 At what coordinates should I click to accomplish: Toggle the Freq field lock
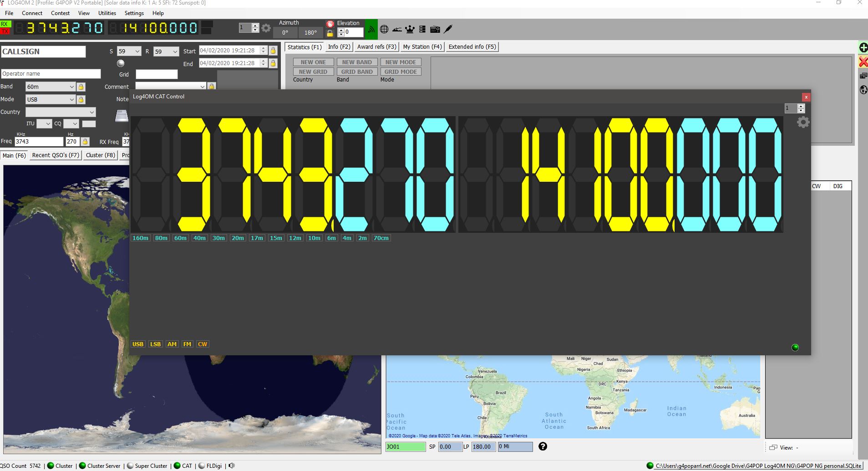pos(85,142)
